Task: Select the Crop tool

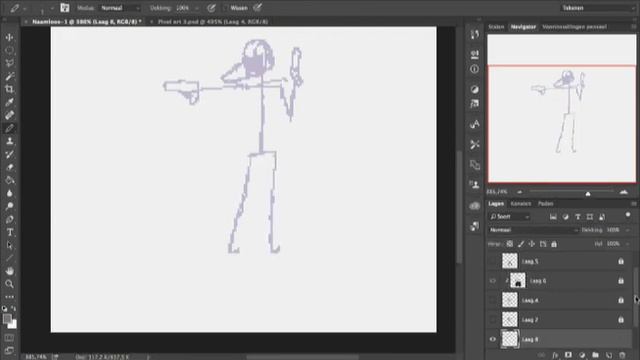Action: point(9,89)
